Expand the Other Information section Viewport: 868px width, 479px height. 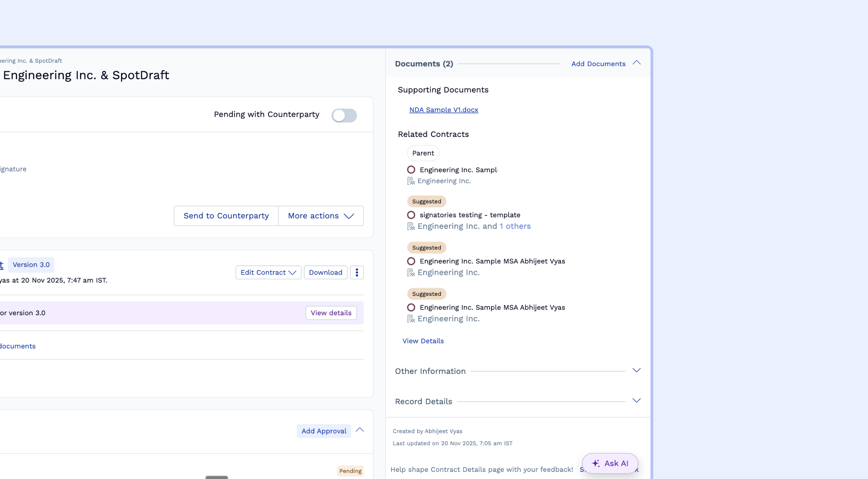pos(636,371)
